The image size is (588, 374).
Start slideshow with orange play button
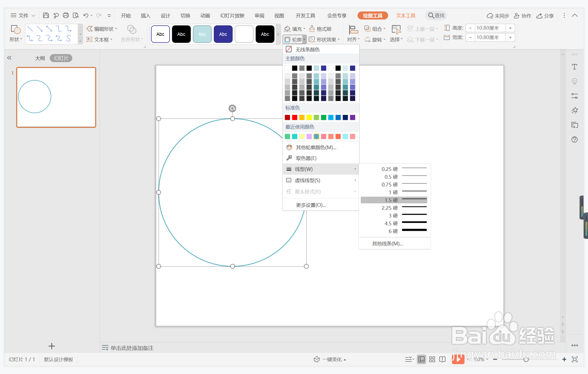[458, 359]
